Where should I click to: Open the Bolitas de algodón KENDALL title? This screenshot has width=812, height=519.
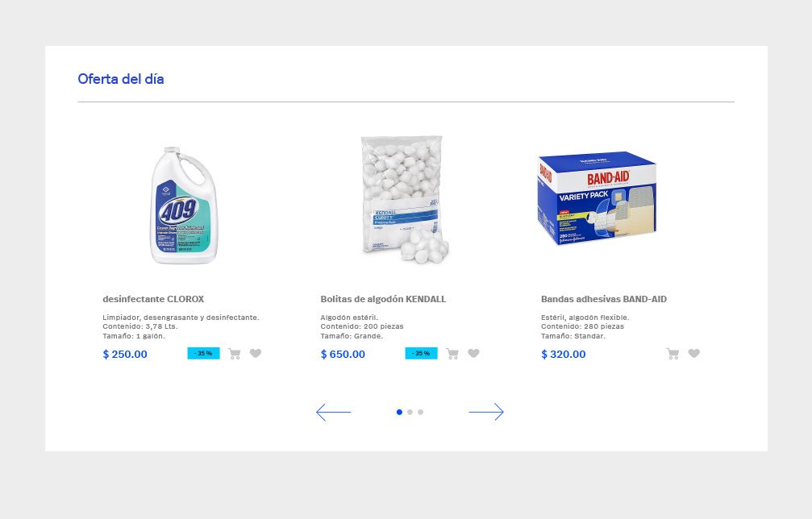(x=383, y=299)
